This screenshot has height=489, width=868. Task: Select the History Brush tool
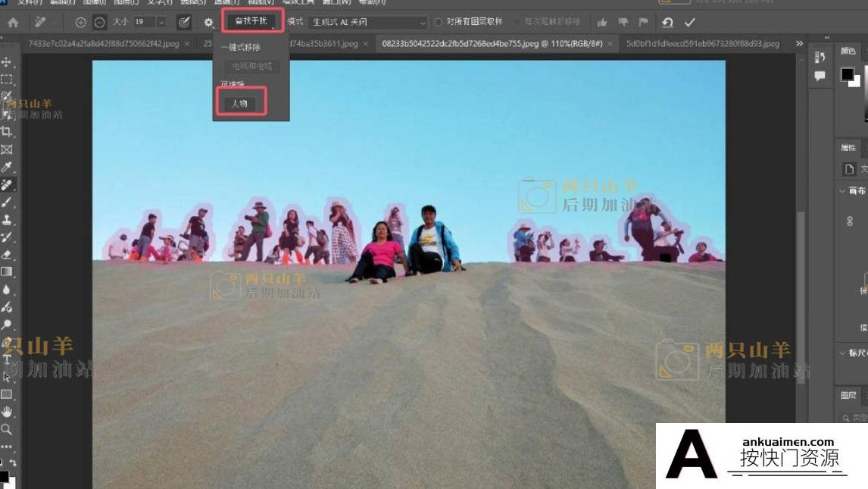[x=7, y=237]
